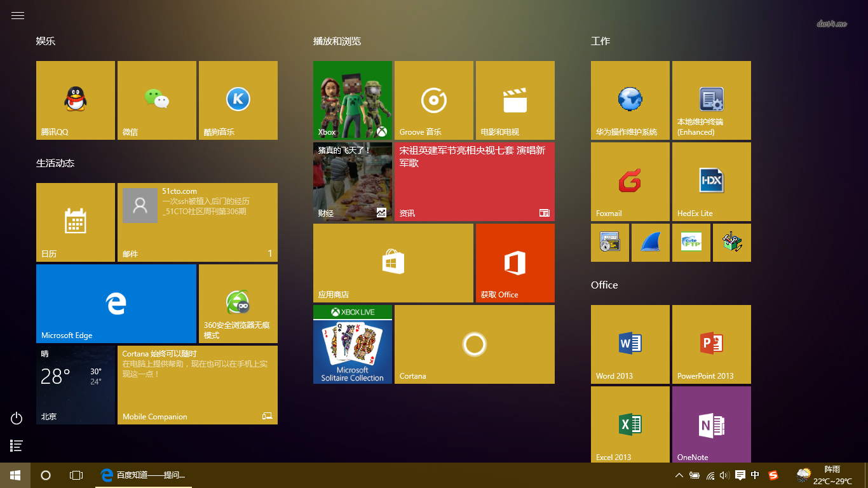Show hidden system tray icons chevron
The image size is (868, 488).
point(679,475)
